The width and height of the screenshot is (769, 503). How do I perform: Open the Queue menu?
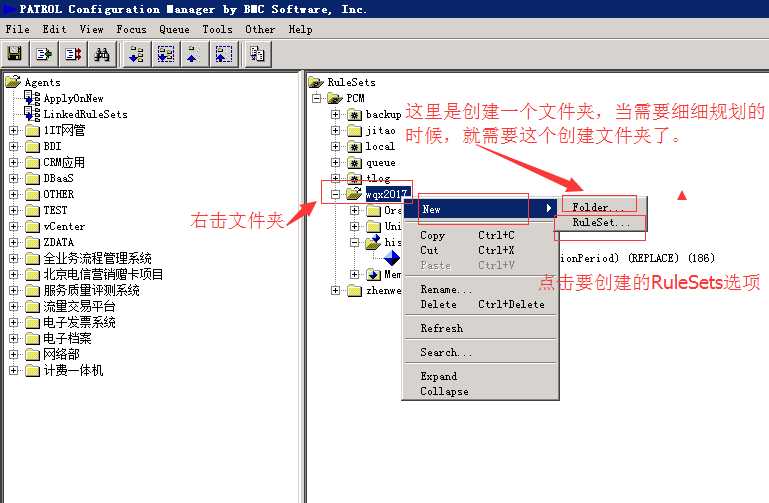[x=174, y=29]
